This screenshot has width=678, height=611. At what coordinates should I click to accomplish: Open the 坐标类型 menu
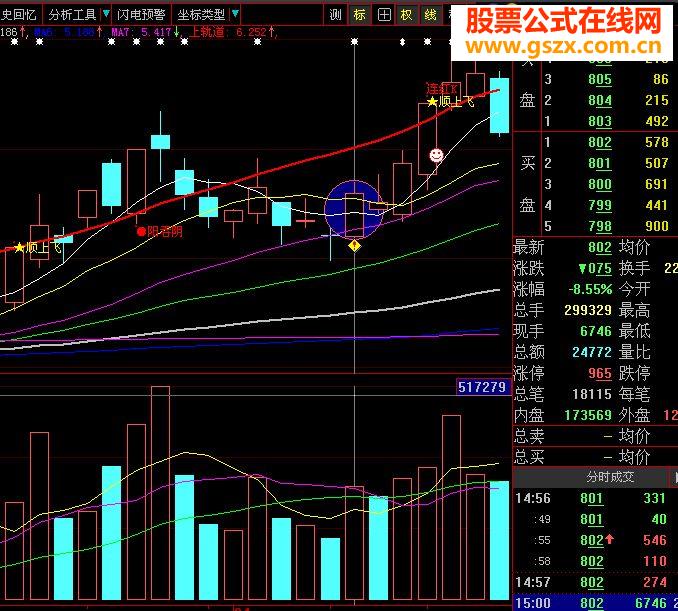tap(201, 15)
